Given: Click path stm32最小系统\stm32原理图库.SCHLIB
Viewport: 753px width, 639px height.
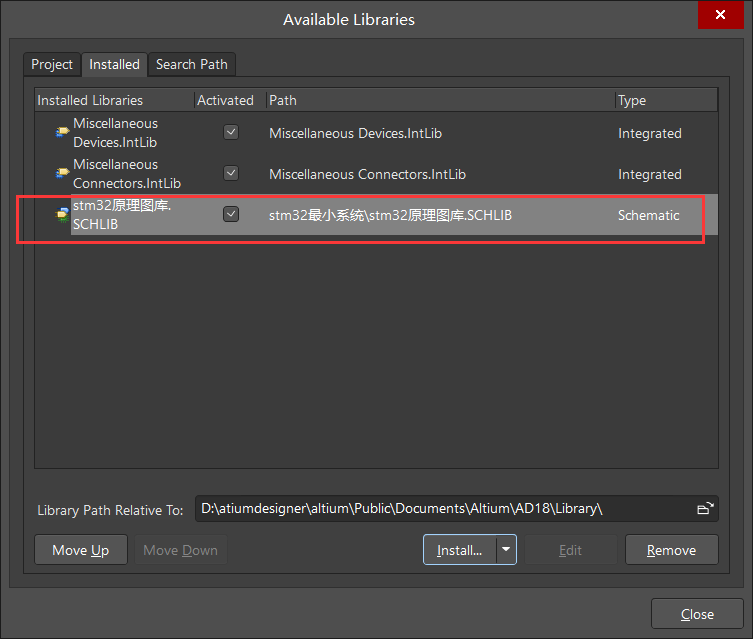Looking at the screenshot, I should 390,215.
